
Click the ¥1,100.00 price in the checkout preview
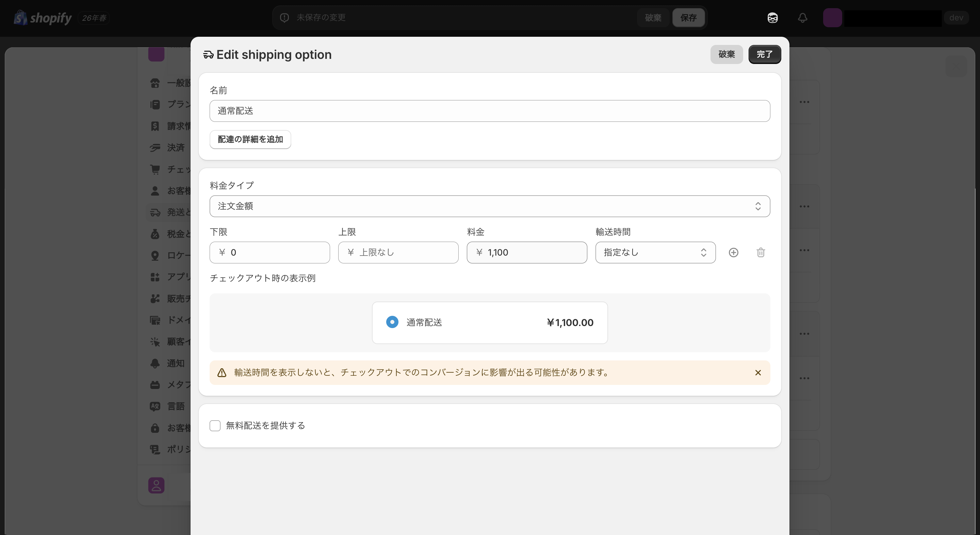570,323
